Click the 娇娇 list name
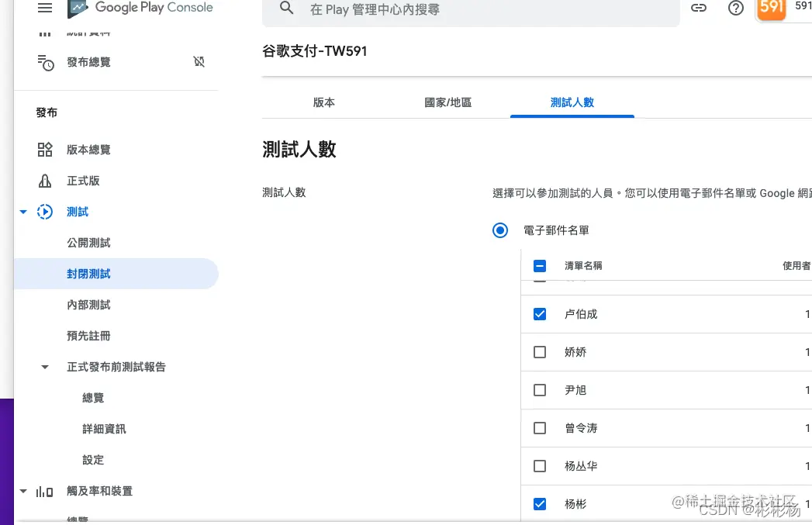Screen dimensions: 812x525 coord(575,352)
